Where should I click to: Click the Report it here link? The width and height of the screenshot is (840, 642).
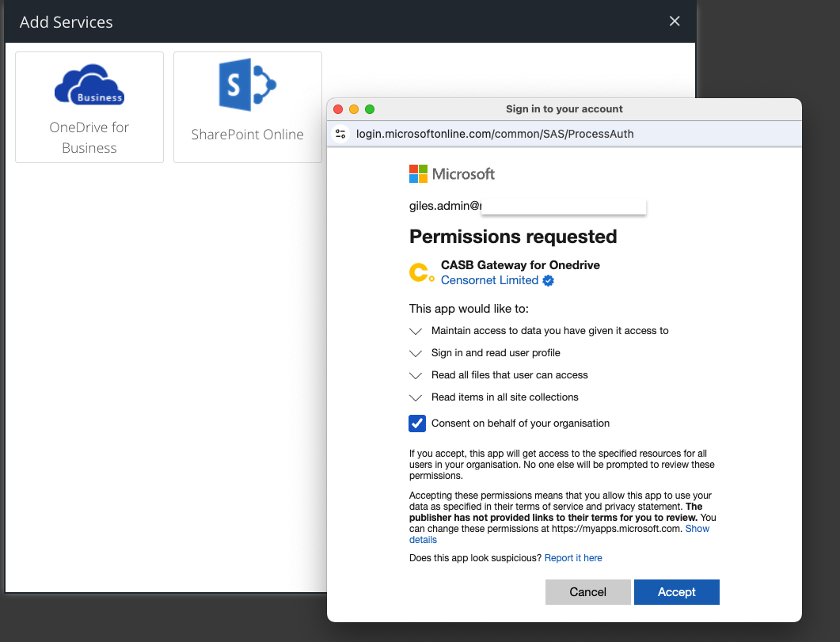pos(573,558)
